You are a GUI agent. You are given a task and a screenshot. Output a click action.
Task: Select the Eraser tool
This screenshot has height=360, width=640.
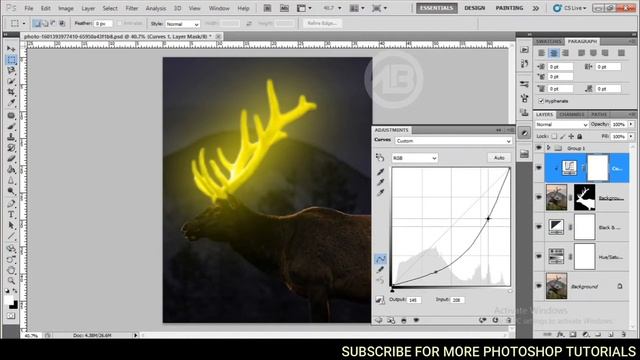11,158
